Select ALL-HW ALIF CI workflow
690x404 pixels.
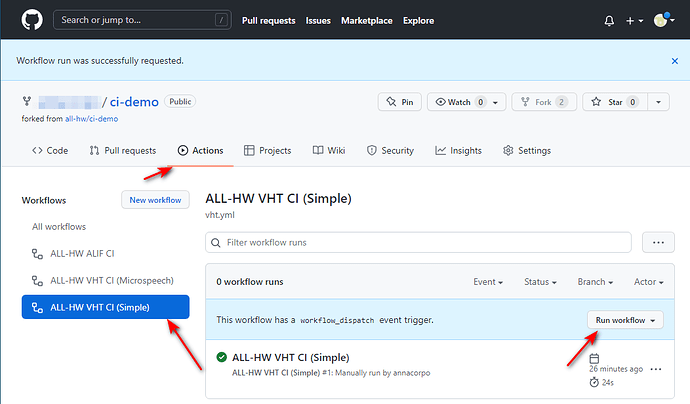click(x=81, y=254)
